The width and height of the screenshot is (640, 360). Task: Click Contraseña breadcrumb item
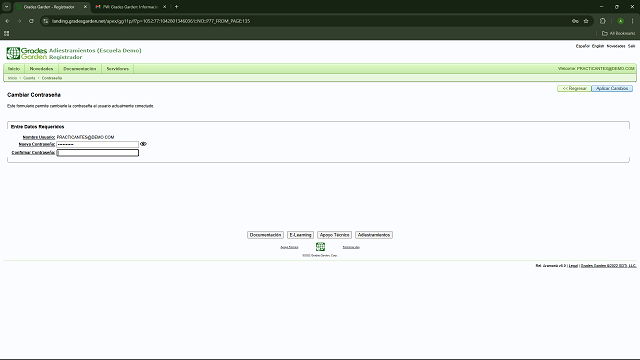52,78
